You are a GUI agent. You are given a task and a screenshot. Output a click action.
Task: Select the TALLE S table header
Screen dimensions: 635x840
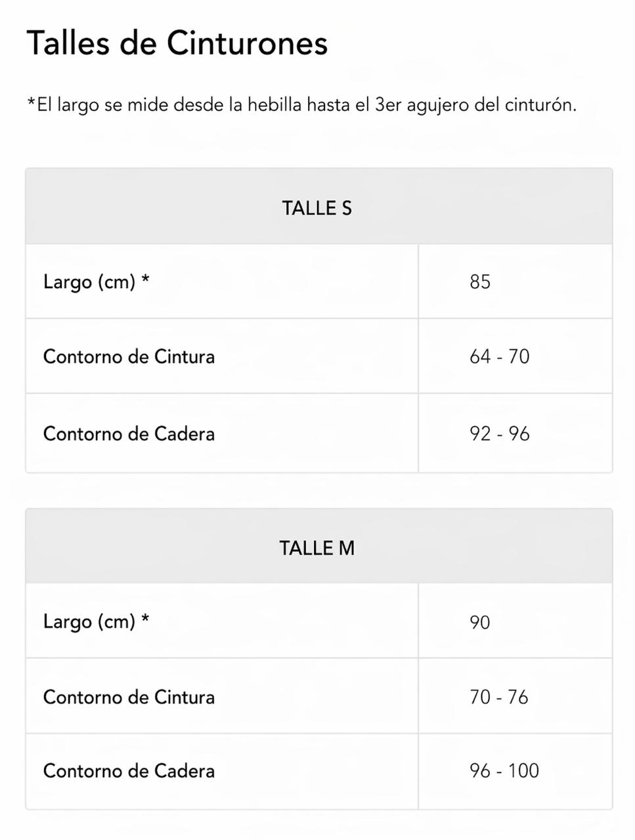pyautogui.click(x=317, y=208)
